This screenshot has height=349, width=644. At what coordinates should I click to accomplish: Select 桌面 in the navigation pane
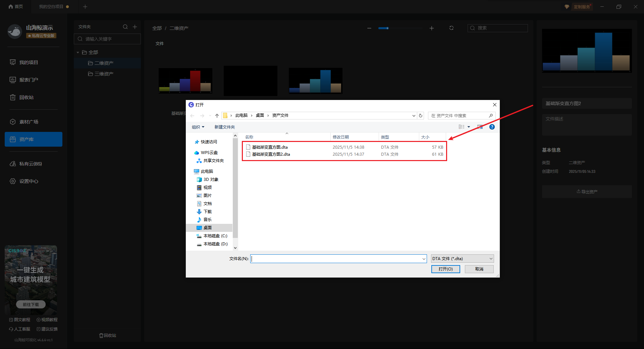pos(207,228)
